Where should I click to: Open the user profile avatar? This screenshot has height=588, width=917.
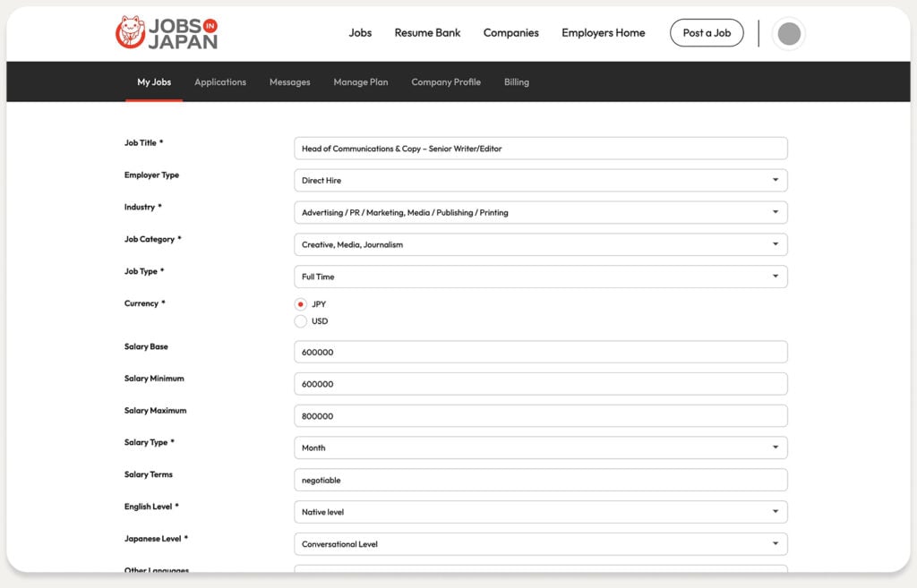pyautogui.click(x=789, y=33)
